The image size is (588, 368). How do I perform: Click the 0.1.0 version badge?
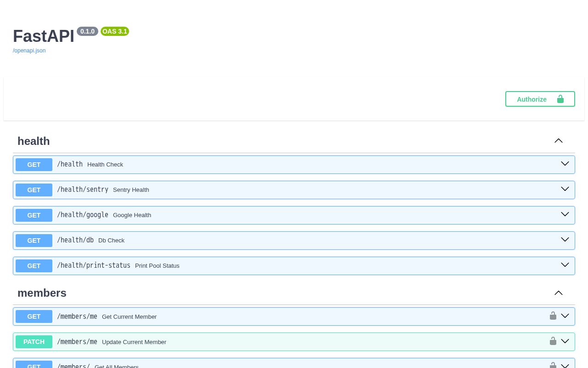(x=87, y=31)
